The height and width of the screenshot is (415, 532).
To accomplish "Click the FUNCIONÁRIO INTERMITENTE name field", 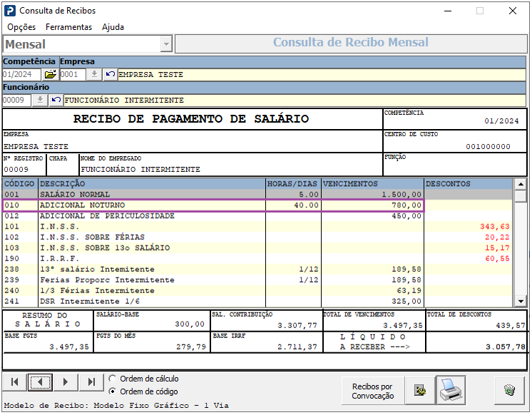I will [x=295, y=101].
